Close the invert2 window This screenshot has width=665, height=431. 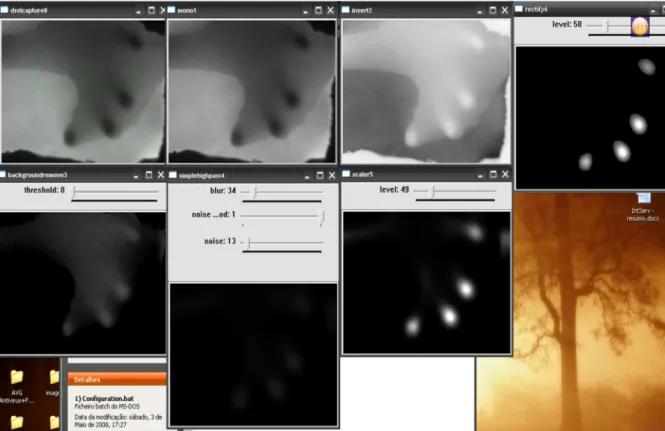click(505, 10)
